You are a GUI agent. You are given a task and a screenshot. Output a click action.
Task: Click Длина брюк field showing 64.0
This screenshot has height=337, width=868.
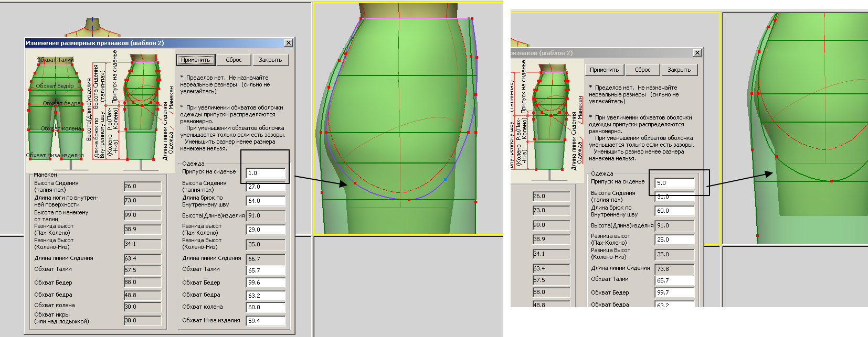coord(266,201)
